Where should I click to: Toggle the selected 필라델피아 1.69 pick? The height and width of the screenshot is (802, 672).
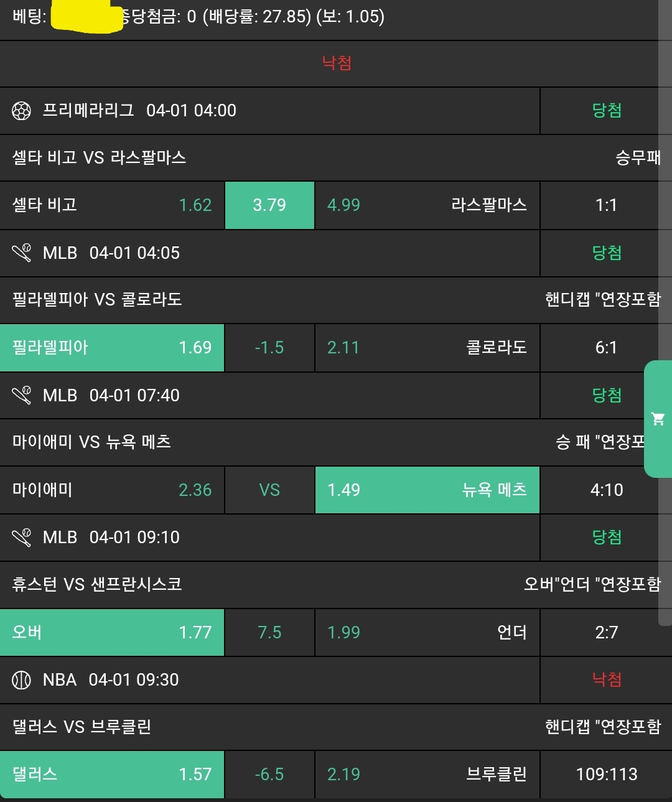point(112,347)
